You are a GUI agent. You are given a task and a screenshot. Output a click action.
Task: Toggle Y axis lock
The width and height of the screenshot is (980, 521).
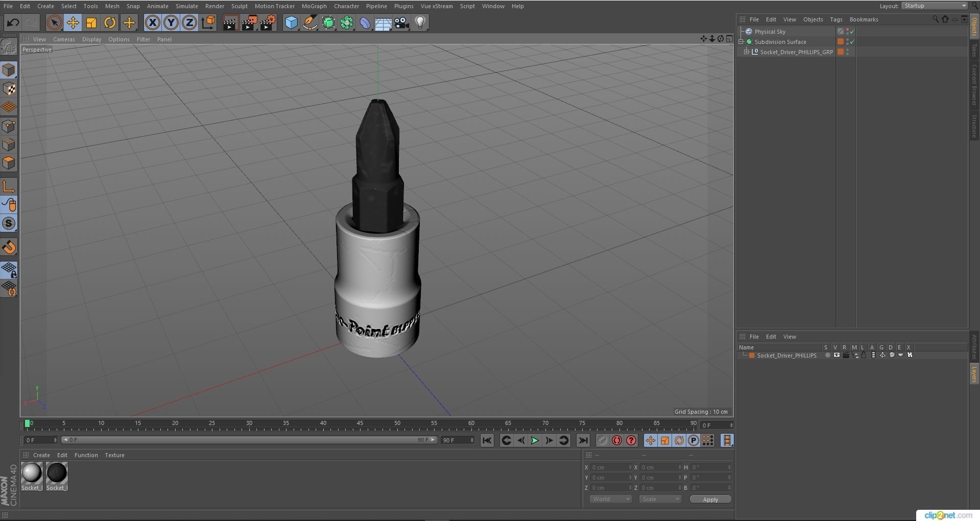point(171,22)
